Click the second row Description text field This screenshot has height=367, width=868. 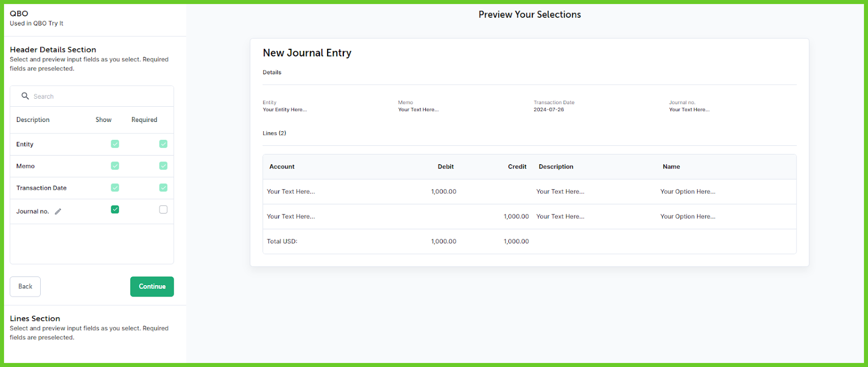tap(560, 217)
